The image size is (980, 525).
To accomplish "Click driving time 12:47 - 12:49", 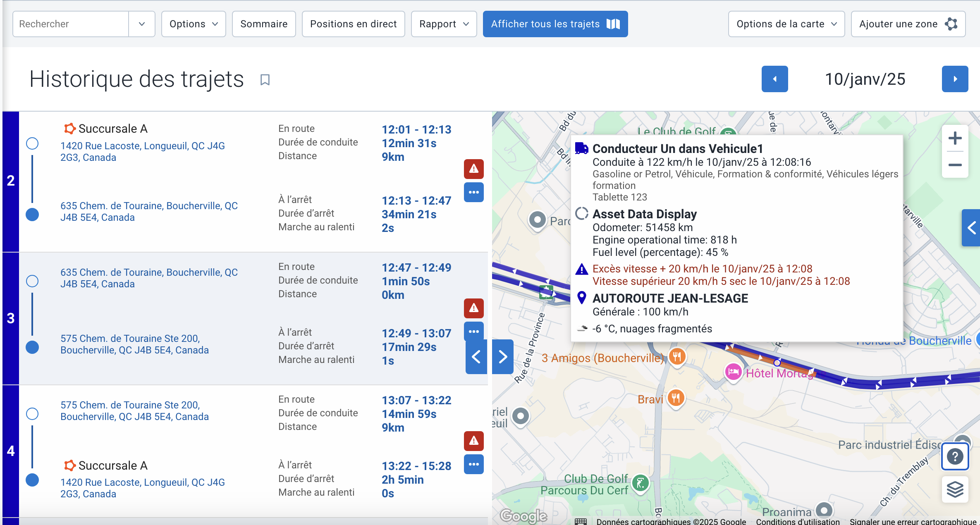I will coord(416,268).
